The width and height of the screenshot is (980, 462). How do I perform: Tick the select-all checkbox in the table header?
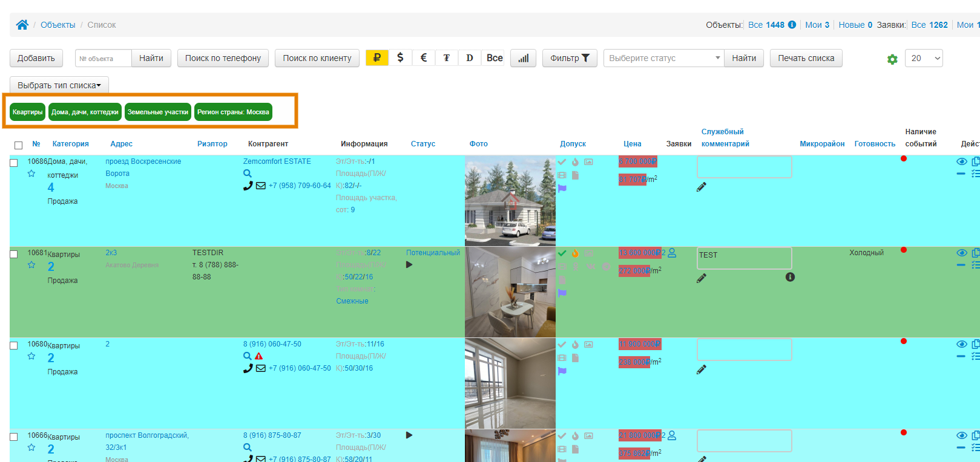18,145
